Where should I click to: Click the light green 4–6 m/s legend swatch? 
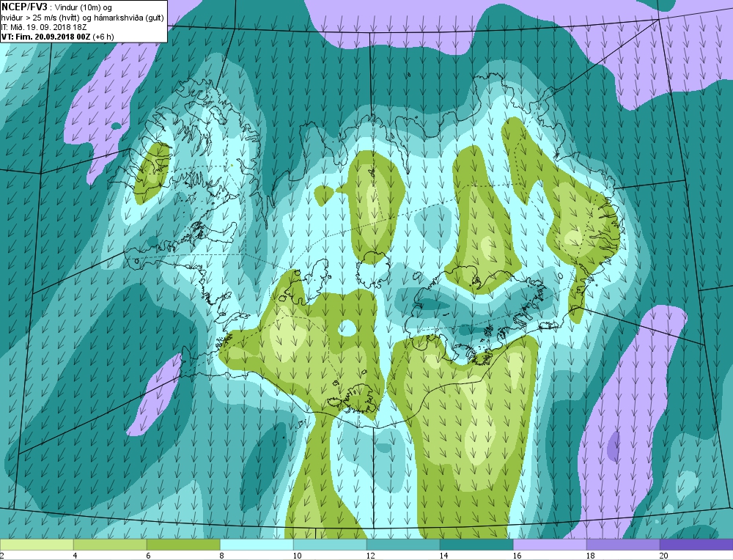(110, 545)
